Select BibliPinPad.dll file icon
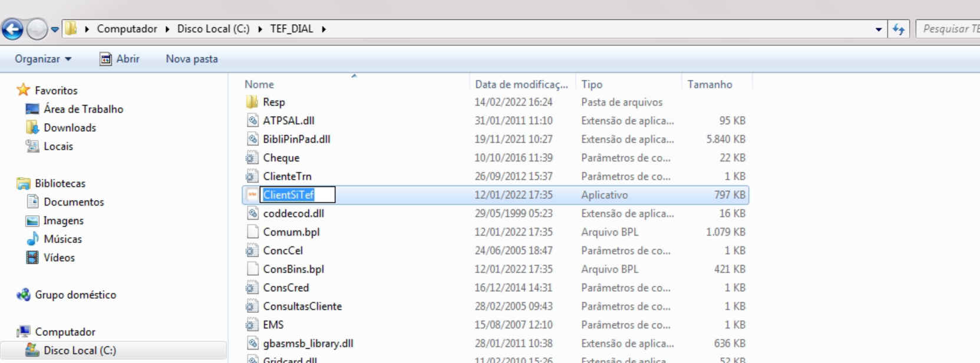The width and height of the screenshot is (980, 363). tap(252, 139)
